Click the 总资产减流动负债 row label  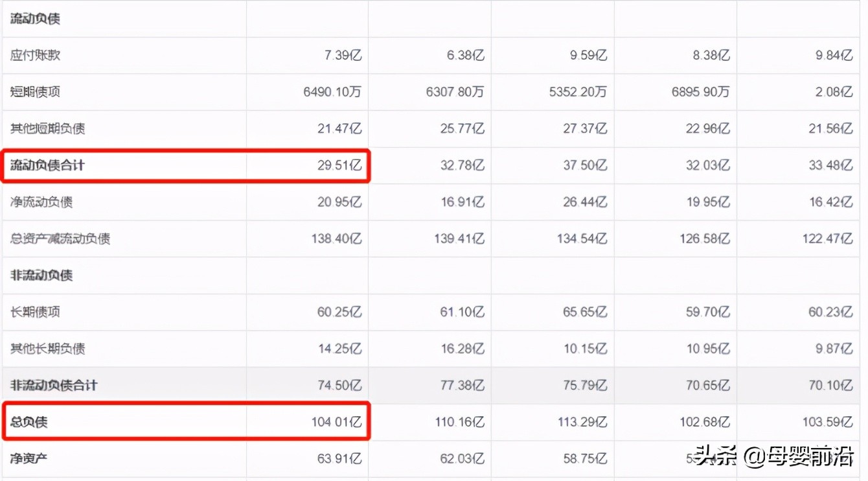[x=60, y=239]
